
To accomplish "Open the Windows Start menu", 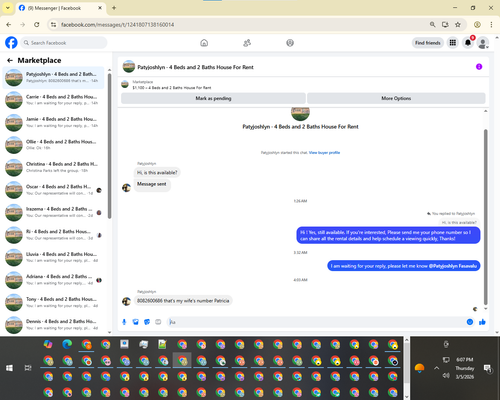I will click(x=9, y=368).
